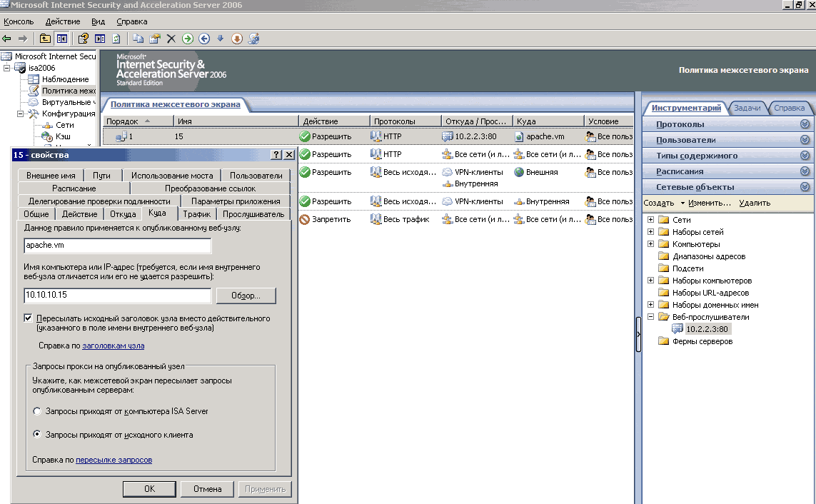This screenshot has height=504, width=816.
Task: Click the Отмена button
Action: (x=208, y=489)
